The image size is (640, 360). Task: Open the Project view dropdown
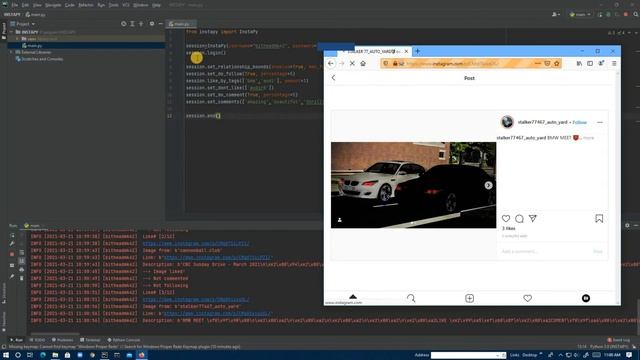click(22, 24)
